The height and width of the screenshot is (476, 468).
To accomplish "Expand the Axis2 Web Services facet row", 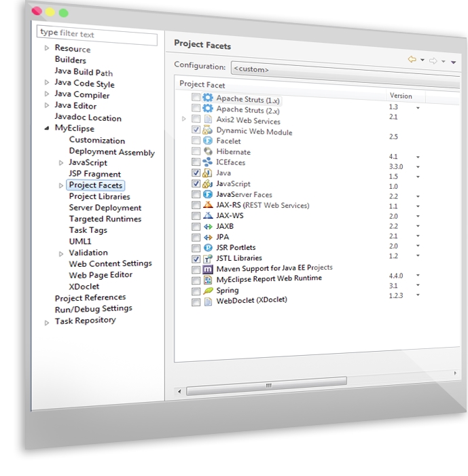I will click(184, 119).
